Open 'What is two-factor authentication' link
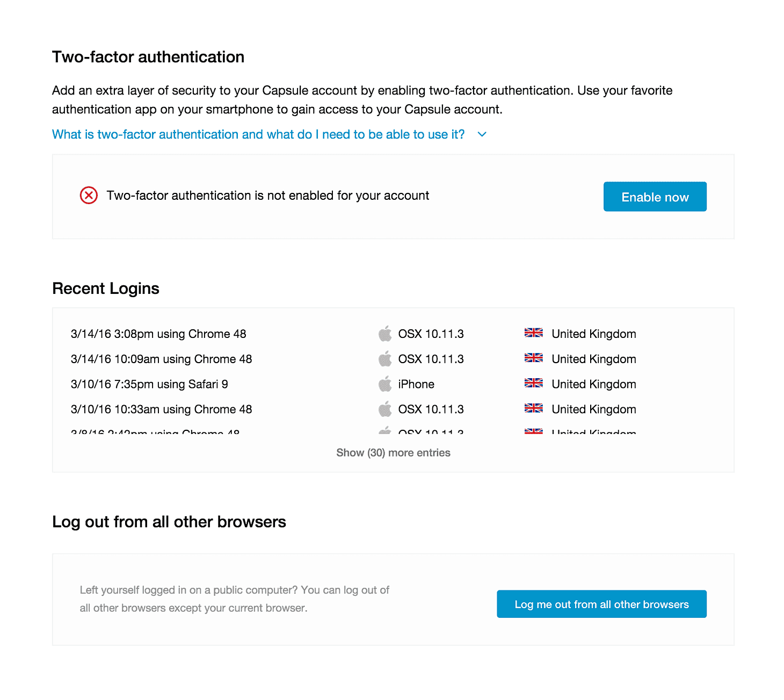The height and width of the screenshot is (700, 784). pos(258,134)
